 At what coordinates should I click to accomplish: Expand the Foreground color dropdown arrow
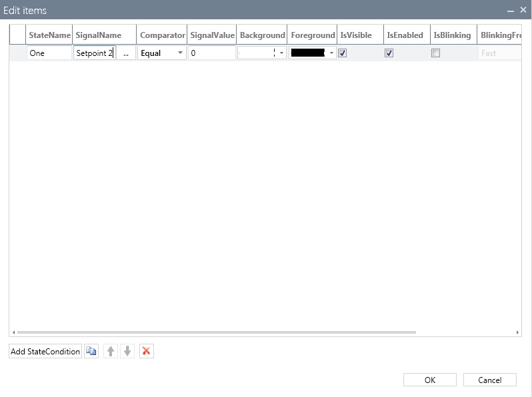point(331,53)
